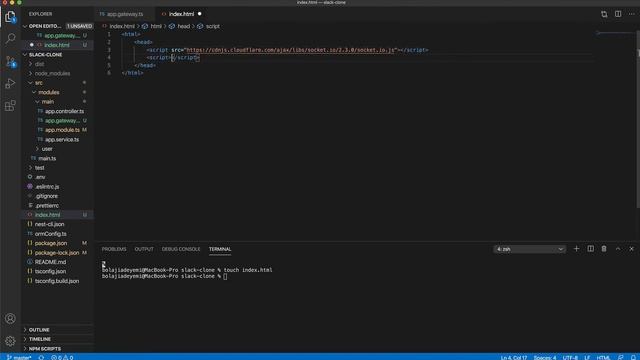Open the socket.io CDN link in editor
This screenshot has width=640, height=360.
pyautogui.click(x=291, y=50)
